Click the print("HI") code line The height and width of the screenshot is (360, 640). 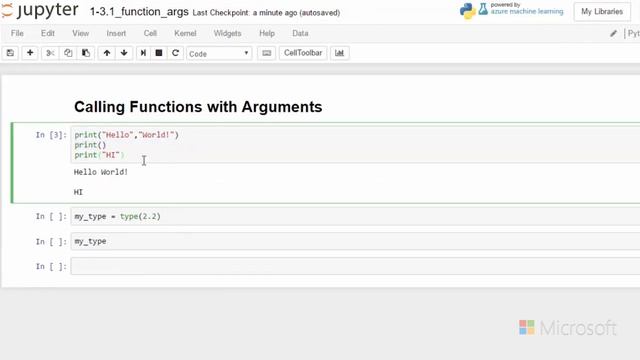click(x=99, y=155)
